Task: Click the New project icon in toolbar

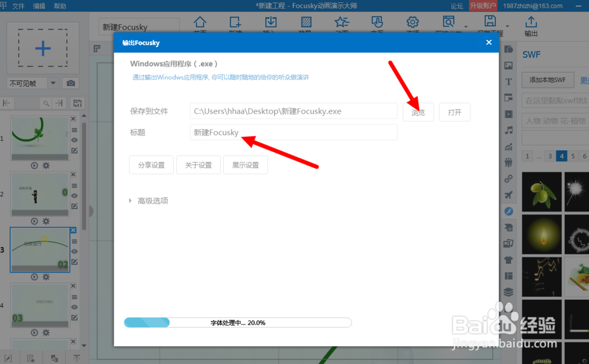Action: click(235, 22)
